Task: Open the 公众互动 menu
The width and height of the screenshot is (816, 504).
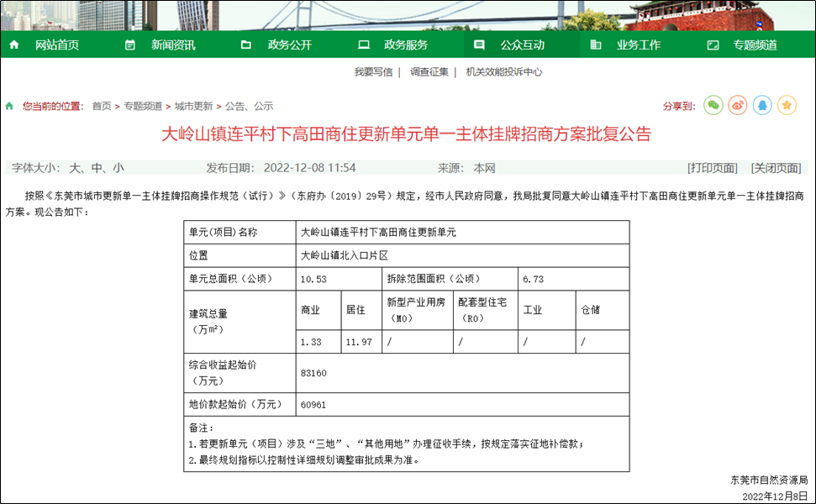Action: (x=523, y=45)
